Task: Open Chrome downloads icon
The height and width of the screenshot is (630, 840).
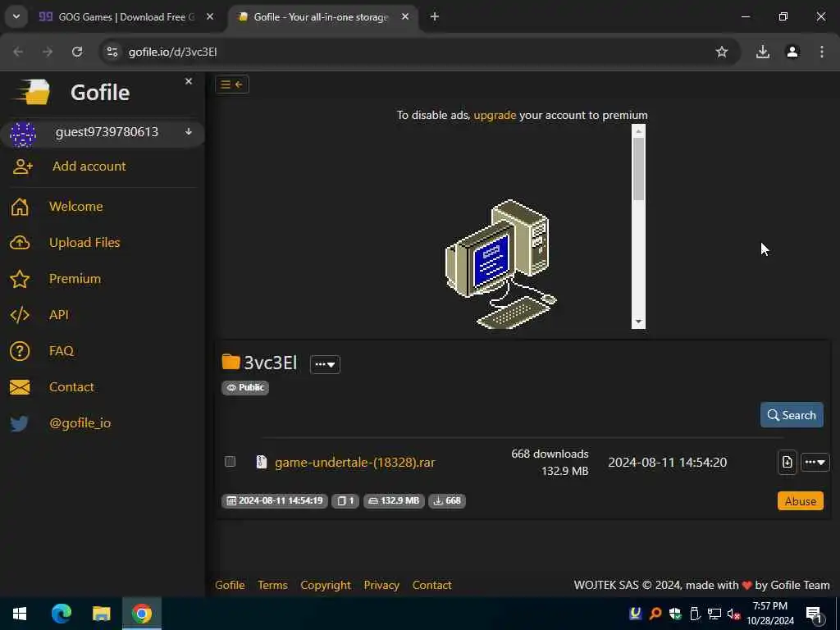Action: point(763,52)
